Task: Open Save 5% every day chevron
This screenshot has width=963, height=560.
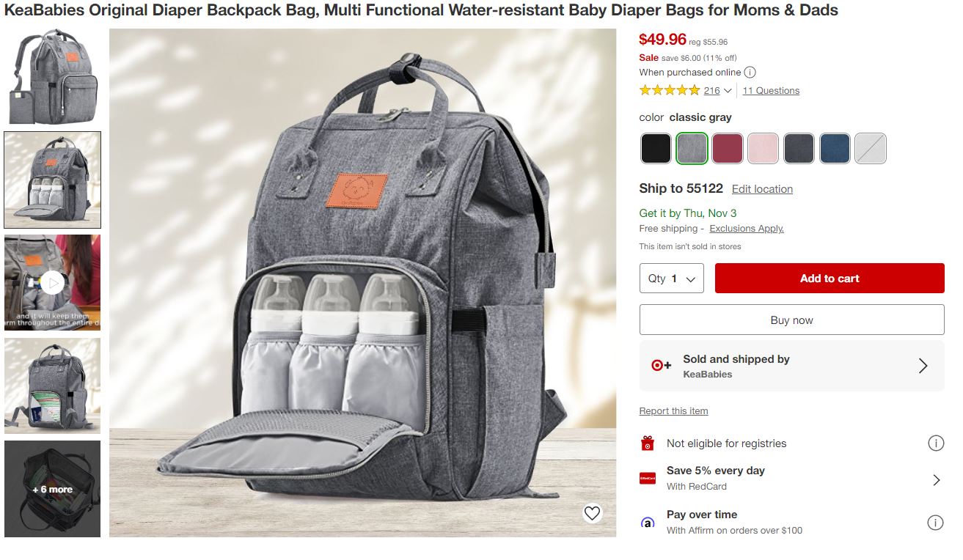Action: click(x=936, y=479)
